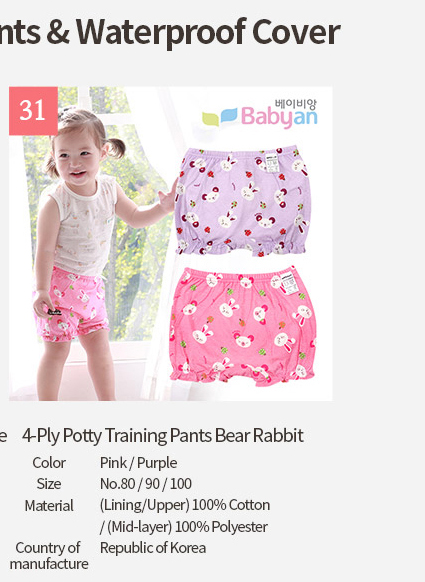Open the 4-Ply Potty Training Pants title
425x582 pixels.
tap(163, 435)
